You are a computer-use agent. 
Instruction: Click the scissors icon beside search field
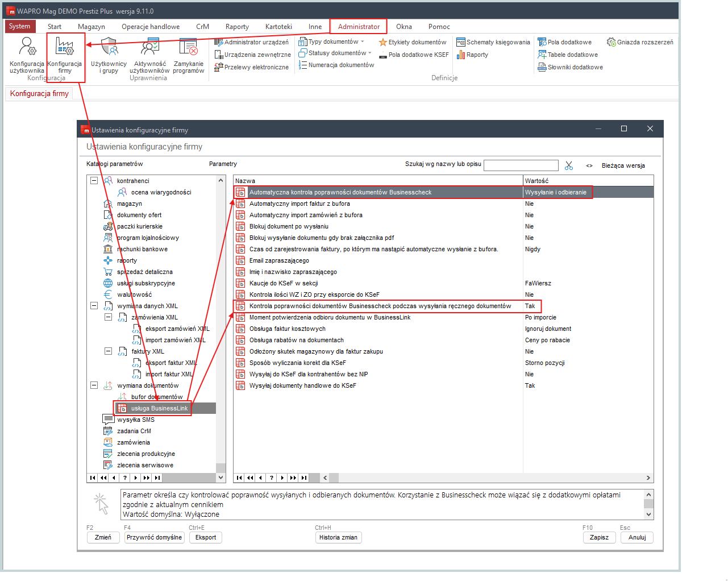(x=569, y=165)
